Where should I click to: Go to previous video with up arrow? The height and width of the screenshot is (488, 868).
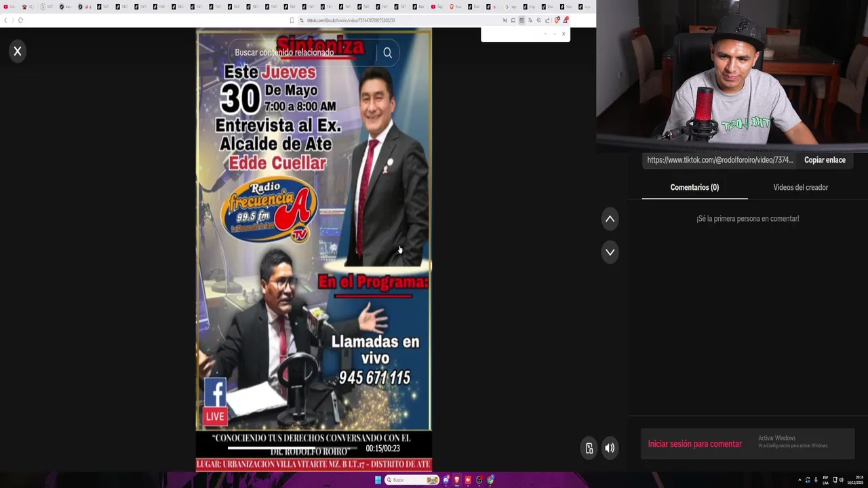610,219
